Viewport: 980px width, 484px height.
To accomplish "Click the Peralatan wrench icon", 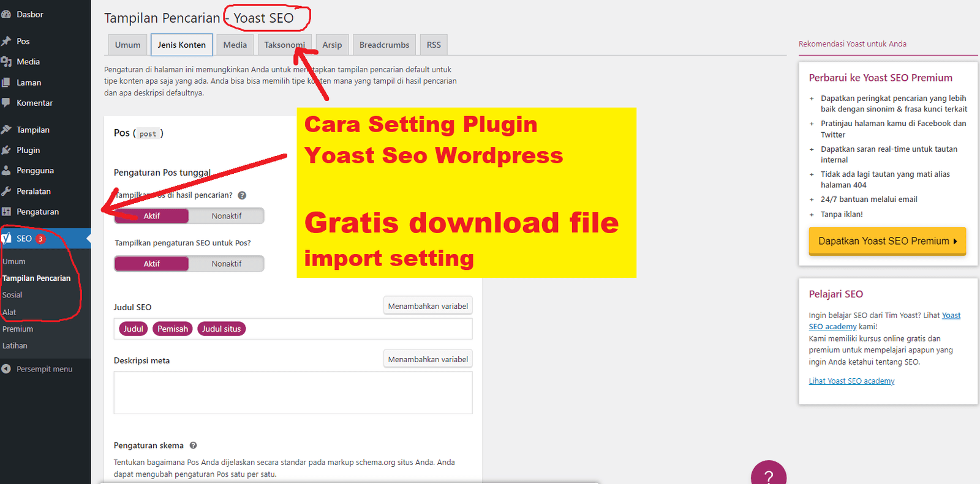I will coord(6,191).
